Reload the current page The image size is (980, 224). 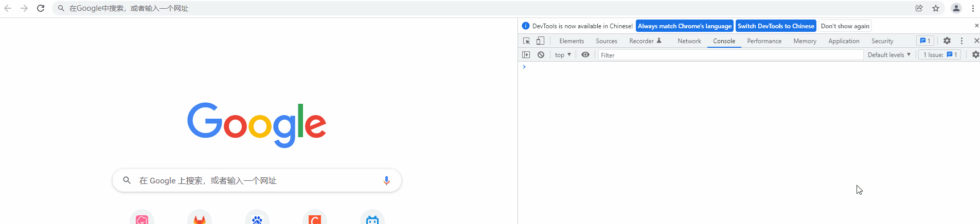(41, 8)
